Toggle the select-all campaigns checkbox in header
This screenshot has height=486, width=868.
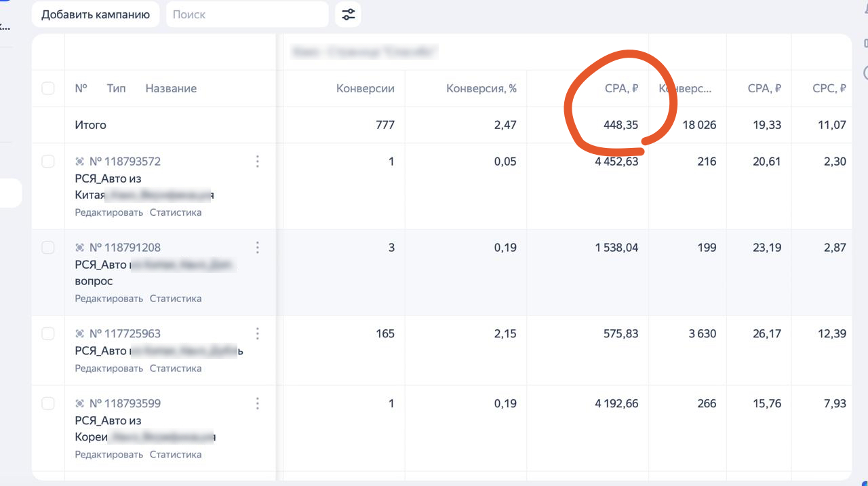[x=48, y=88]
